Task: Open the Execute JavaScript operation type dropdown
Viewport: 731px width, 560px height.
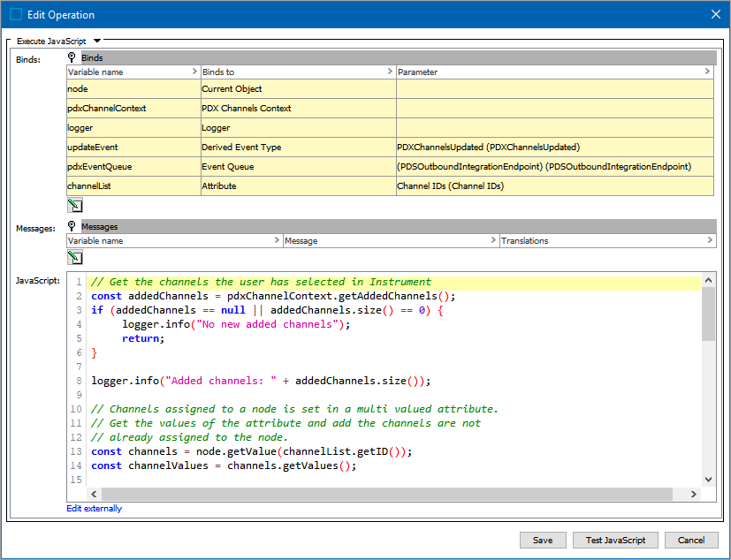Action: [x=97, y=41]
